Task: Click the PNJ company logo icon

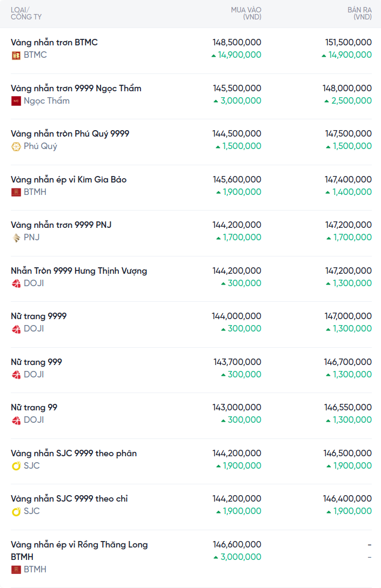Action: [x=16, y=238]
